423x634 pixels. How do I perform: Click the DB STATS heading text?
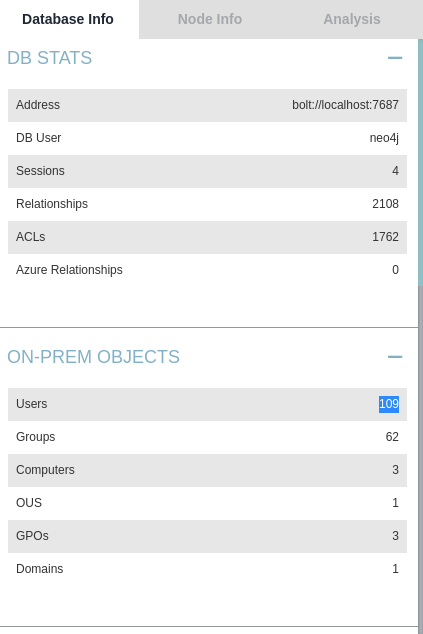pos(50,58)
